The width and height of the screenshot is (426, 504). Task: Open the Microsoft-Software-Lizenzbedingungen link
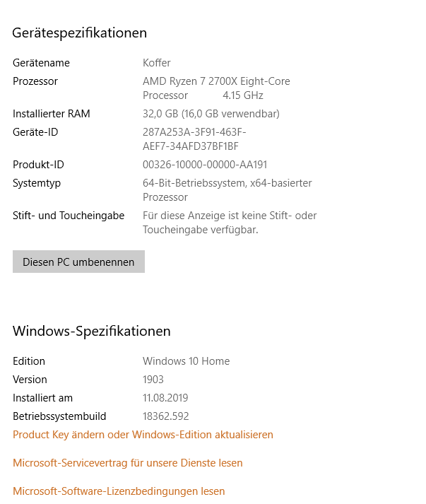point(119,491)
